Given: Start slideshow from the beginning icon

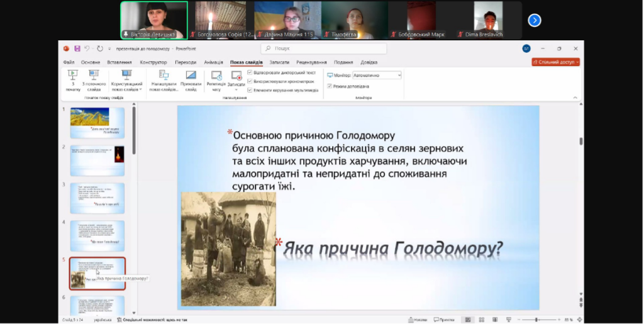Looking at the screenshot, I should click(73, 75).
